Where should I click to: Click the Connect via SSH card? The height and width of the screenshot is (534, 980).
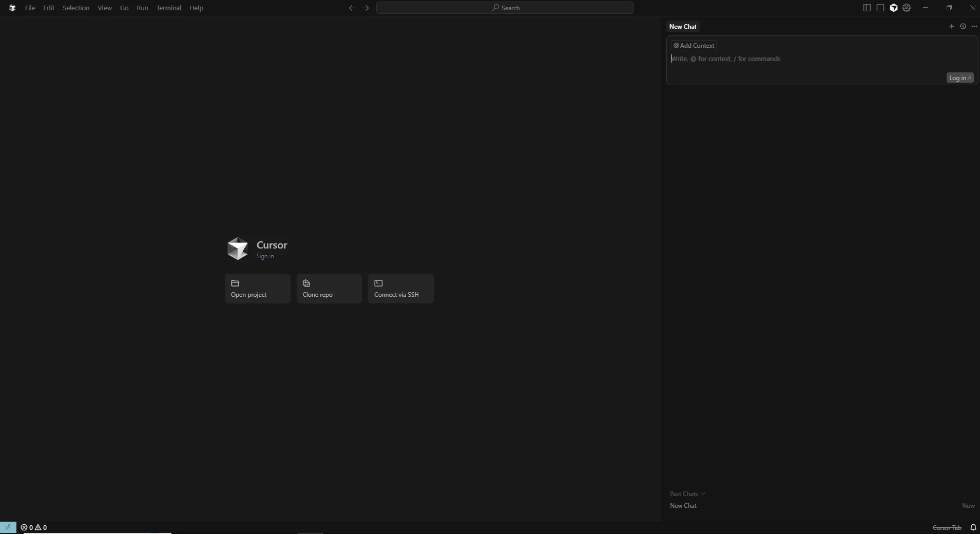[401, 289]
